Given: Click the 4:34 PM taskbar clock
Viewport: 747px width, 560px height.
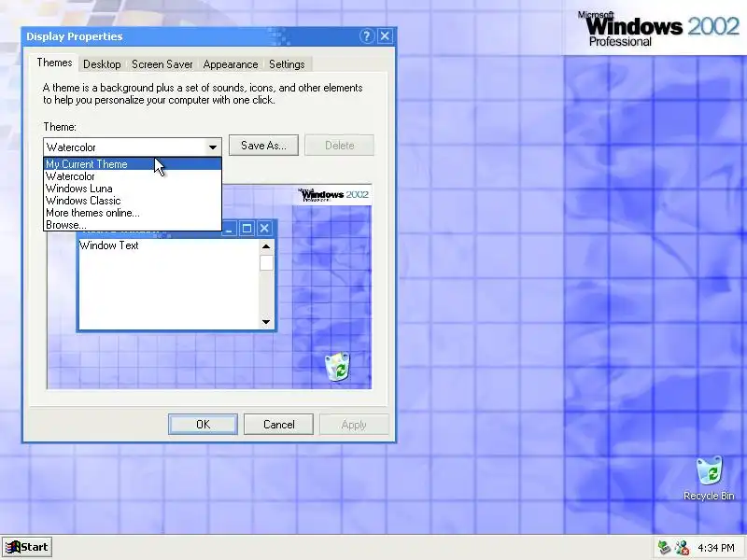Looking at the screenshot, I should [715, 548].
